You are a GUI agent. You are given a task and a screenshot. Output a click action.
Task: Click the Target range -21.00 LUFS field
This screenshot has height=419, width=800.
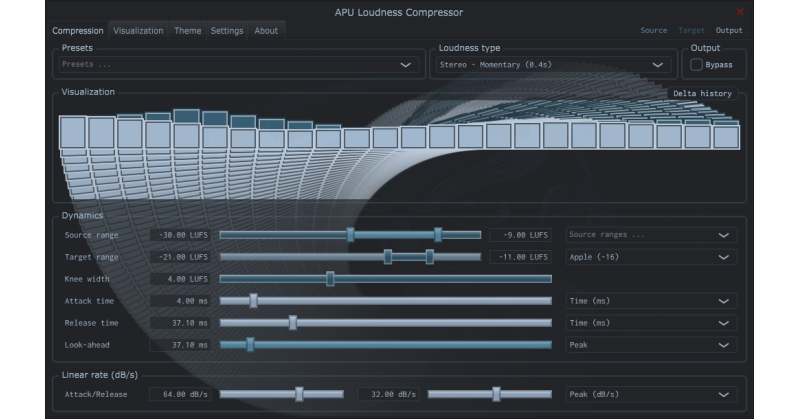pos(181,257)
